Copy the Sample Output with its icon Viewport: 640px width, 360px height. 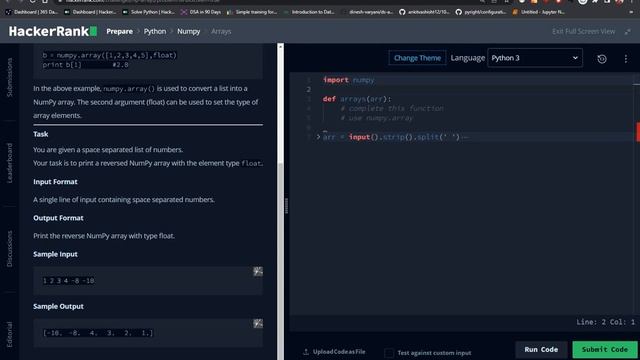click(258, 324)
